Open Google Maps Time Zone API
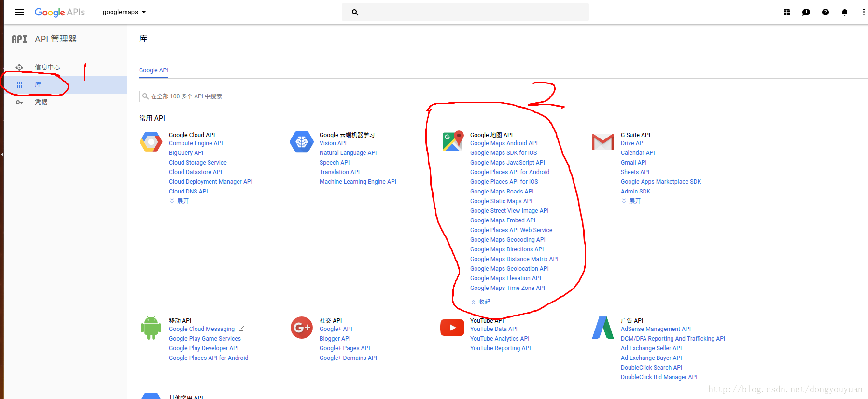This screenshot has height=399, width=868. coord(507,288)
